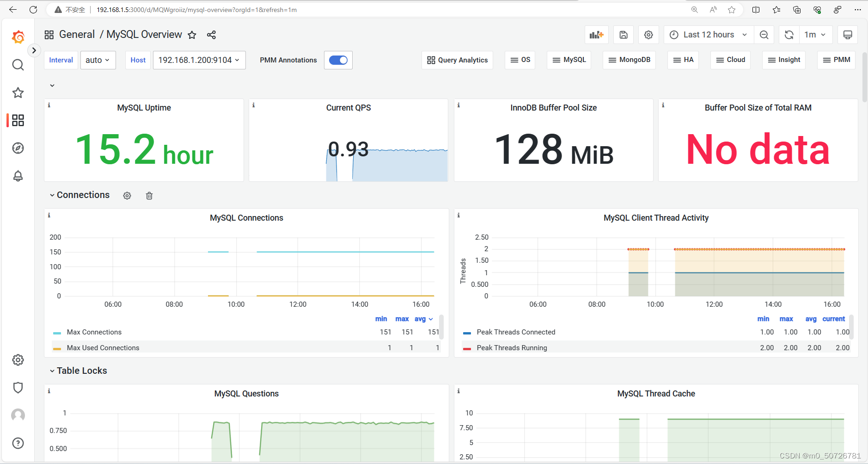Toggle Max Connections series visibility
Viewport: 868px width, 464px height.
click(x=94, y=332)
